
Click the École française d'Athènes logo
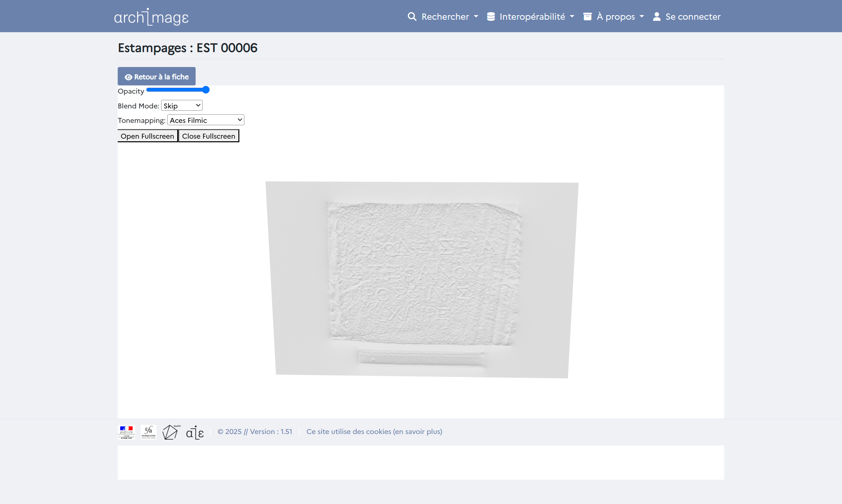tap(149, 432)
